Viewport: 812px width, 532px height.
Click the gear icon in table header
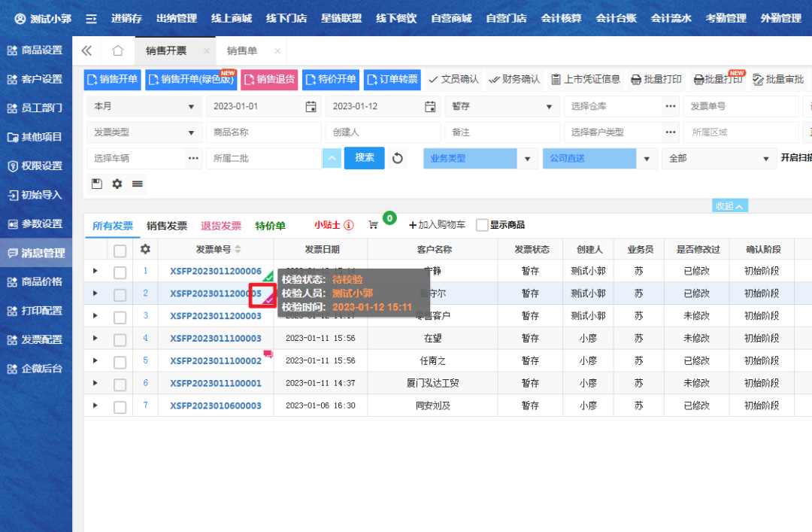click(x=145, y=249)
